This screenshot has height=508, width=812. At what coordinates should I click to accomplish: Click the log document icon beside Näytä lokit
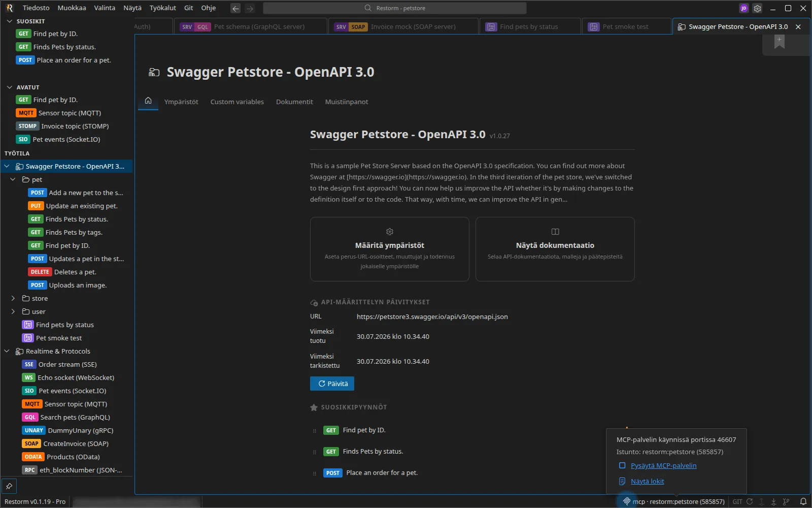[622, 481]
